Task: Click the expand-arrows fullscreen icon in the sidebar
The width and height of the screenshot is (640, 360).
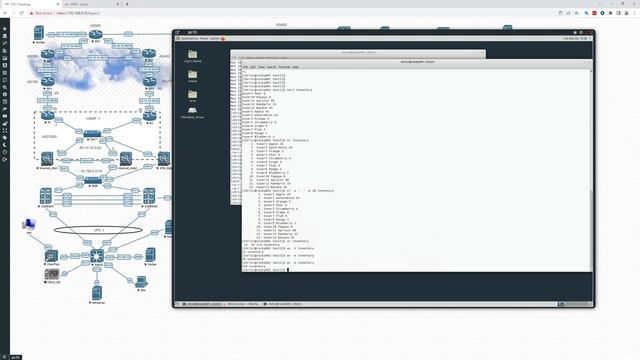Action: [4, 131]
